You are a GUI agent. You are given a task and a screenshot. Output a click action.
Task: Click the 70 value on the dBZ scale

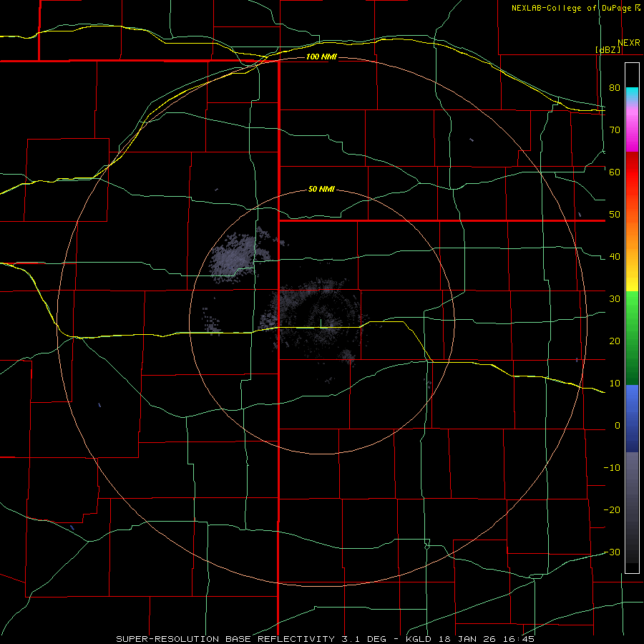pos(615,130)
